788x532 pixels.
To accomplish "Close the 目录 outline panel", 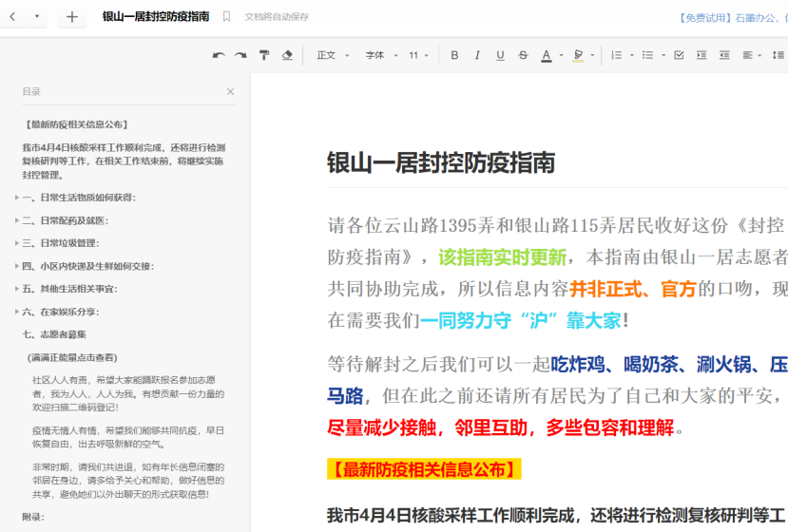I will click(230, 91).
